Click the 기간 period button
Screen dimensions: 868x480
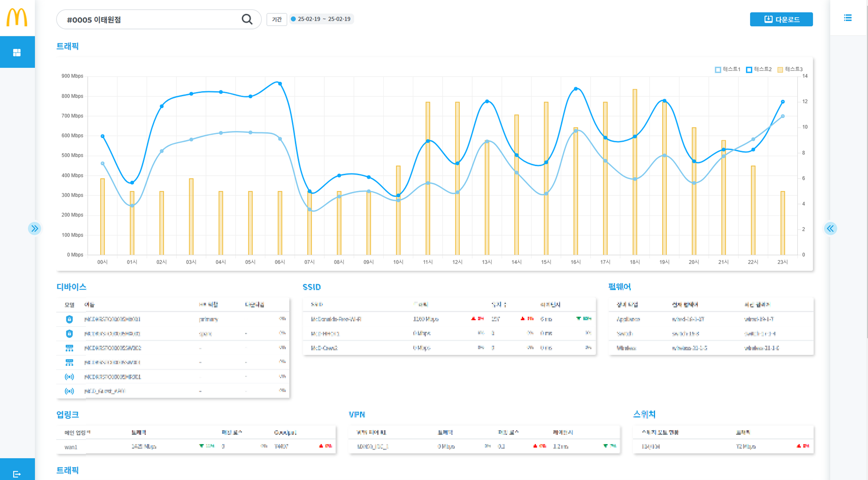point(277,20)
